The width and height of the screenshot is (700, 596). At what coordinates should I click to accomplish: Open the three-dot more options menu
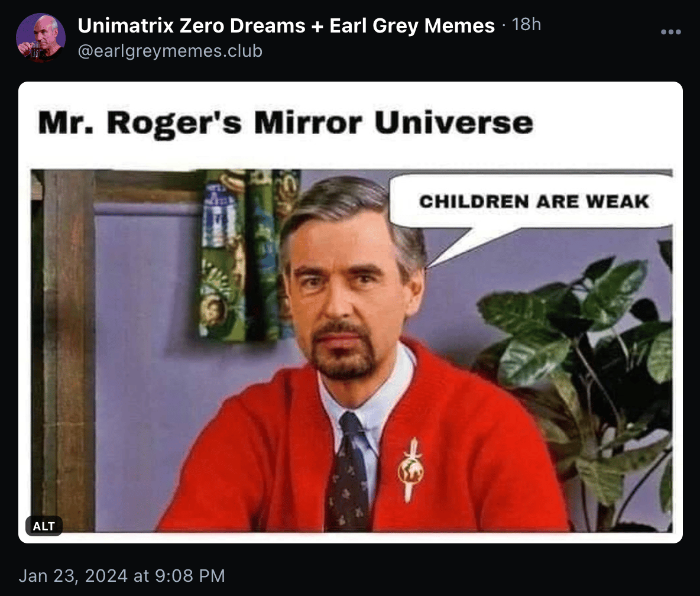[x=670, y=32]
